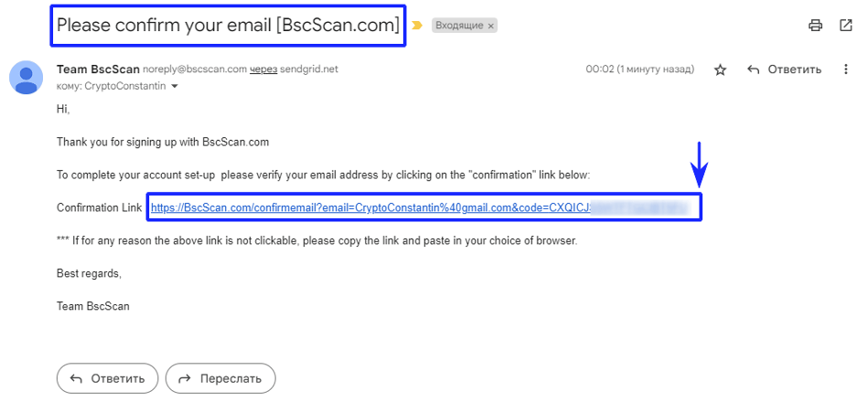This screenshot has height=413, width=868.
Task: Remove the Входящие label with its x
Action: pos(490,26)
